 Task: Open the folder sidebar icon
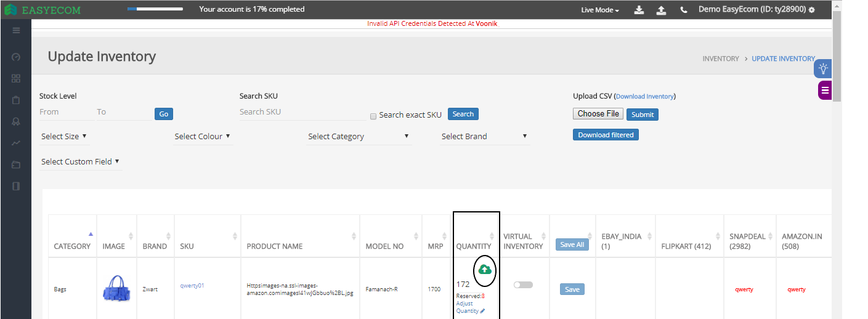coord(16,164)
